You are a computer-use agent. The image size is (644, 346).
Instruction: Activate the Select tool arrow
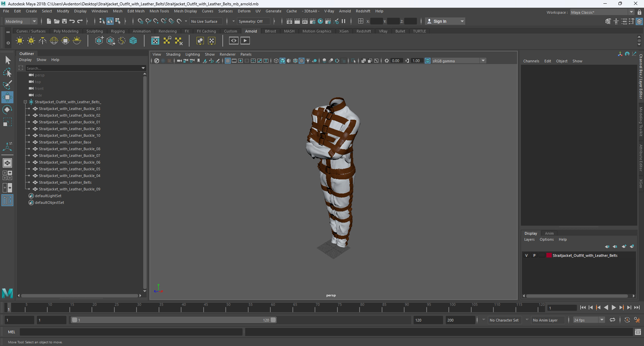7,60
